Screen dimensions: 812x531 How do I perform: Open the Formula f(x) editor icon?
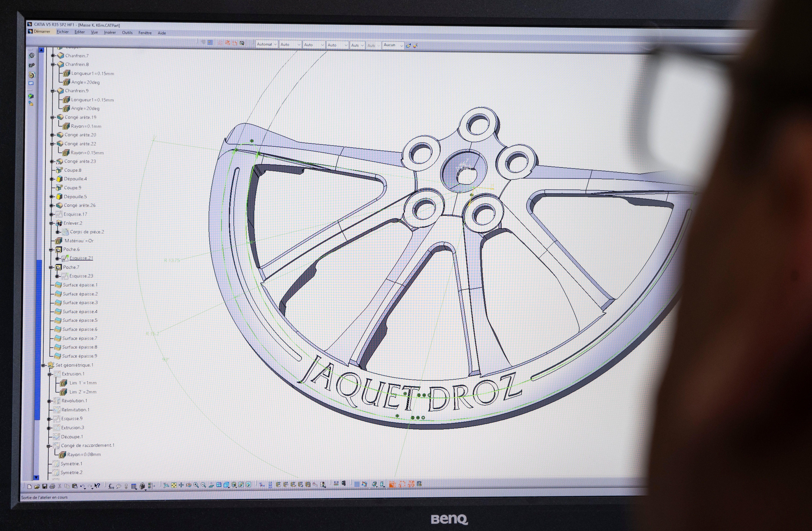(111, 486)
